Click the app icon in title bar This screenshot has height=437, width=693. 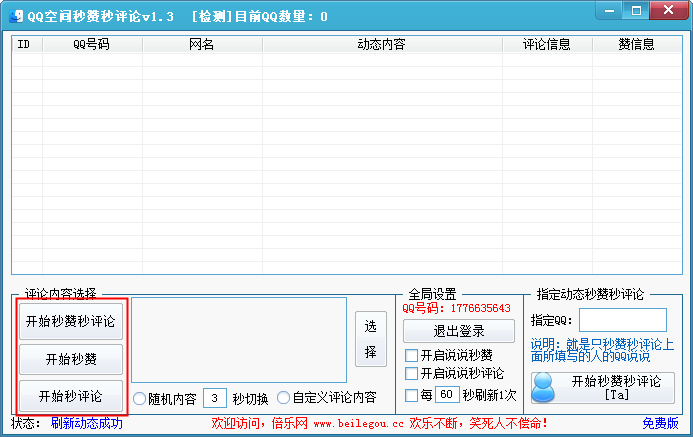tap(16, 16)
